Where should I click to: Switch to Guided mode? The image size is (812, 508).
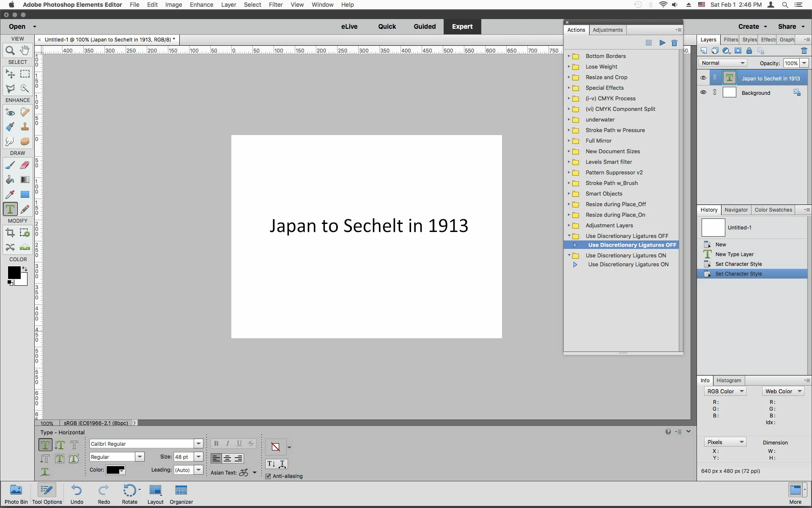[424, 26]
